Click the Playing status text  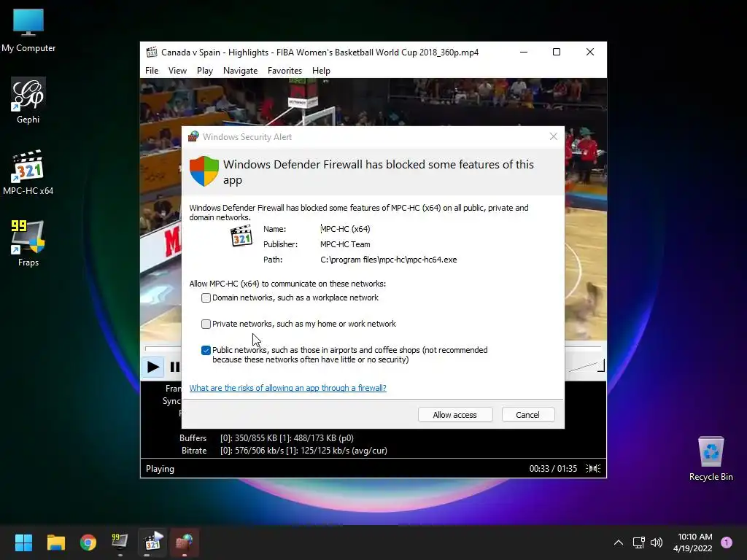click(x=160, y=469)
